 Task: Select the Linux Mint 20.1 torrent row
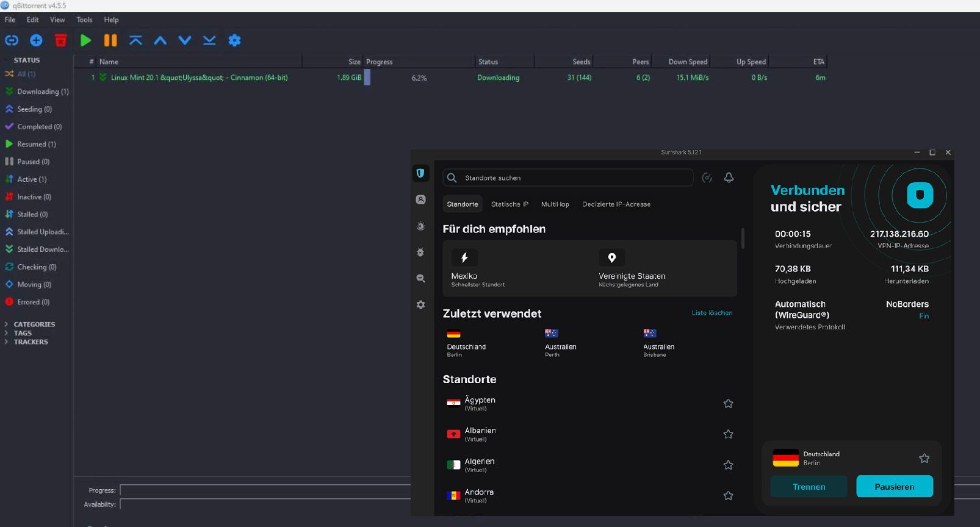pyautogui.click(x=450, y=77)
